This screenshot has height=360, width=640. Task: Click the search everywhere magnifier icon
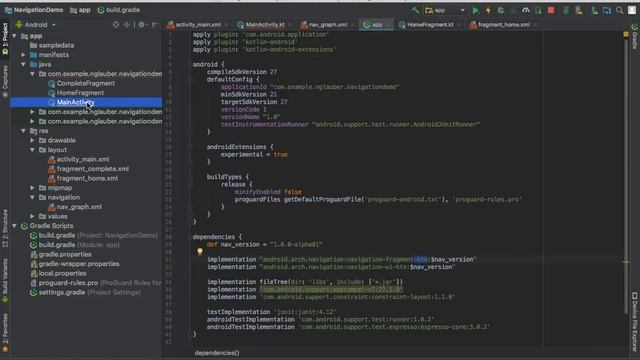pos(620,10)
